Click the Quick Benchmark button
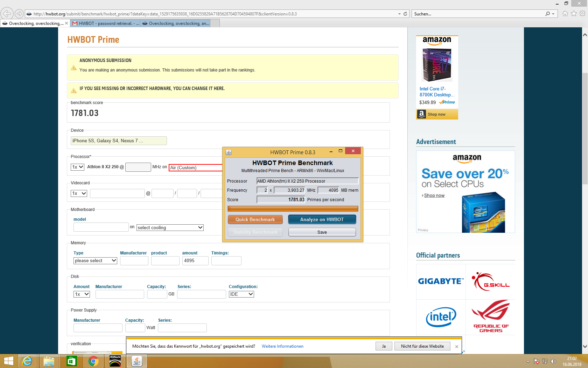Viewport: 588px width, 368px height. pos(255,219)
